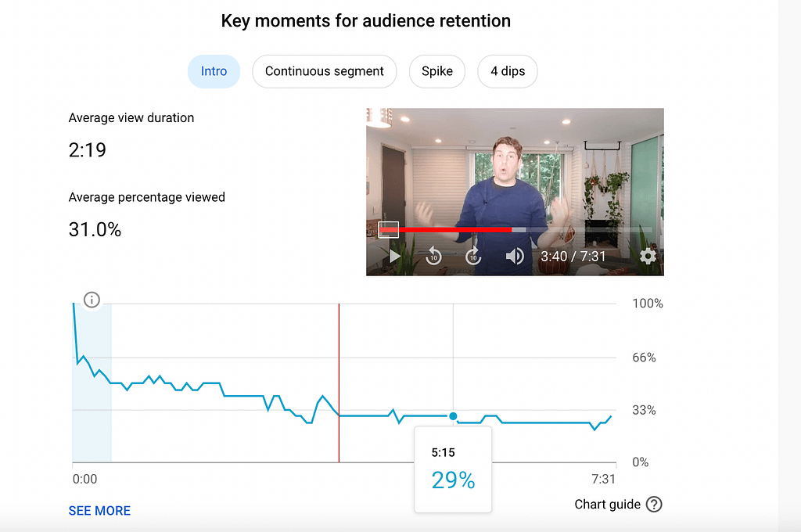Click the Chart guide label
The image size is (801, 532).
[607, 505]
